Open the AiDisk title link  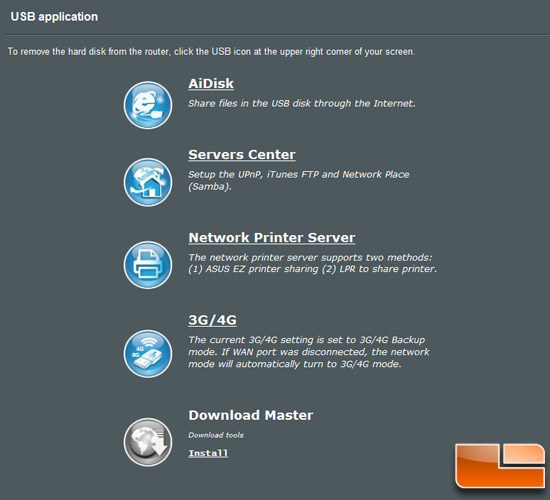point(211,84)
